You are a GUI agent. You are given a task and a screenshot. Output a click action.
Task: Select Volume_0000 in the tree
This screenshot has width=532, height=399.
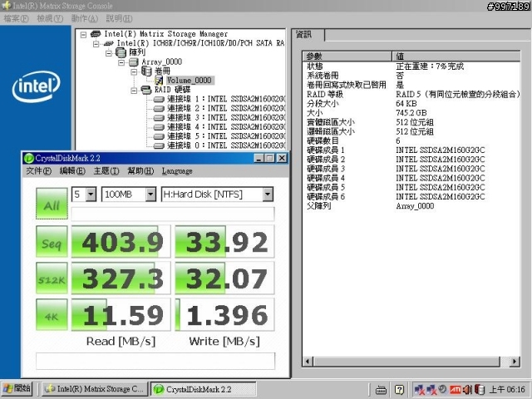[x=190, y=81]
